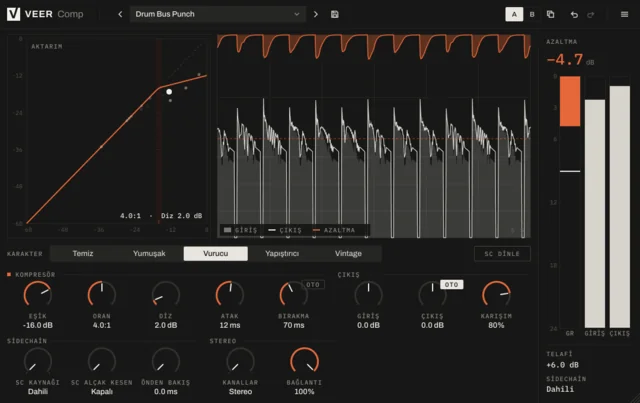This screenshot has width=640, height=403.
Task: Click the 12 ms attack value
Action: click(230, 325)
